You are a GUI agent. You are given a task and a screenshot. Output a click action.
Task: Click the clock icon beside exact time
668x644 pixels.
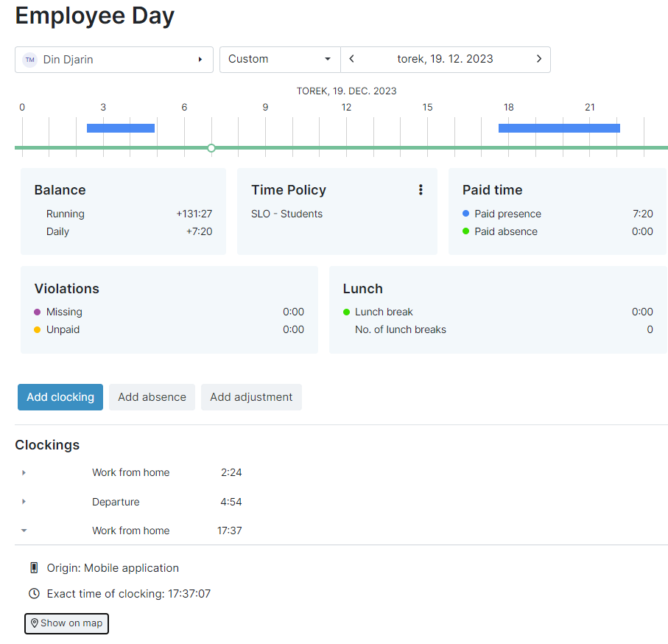33,593
